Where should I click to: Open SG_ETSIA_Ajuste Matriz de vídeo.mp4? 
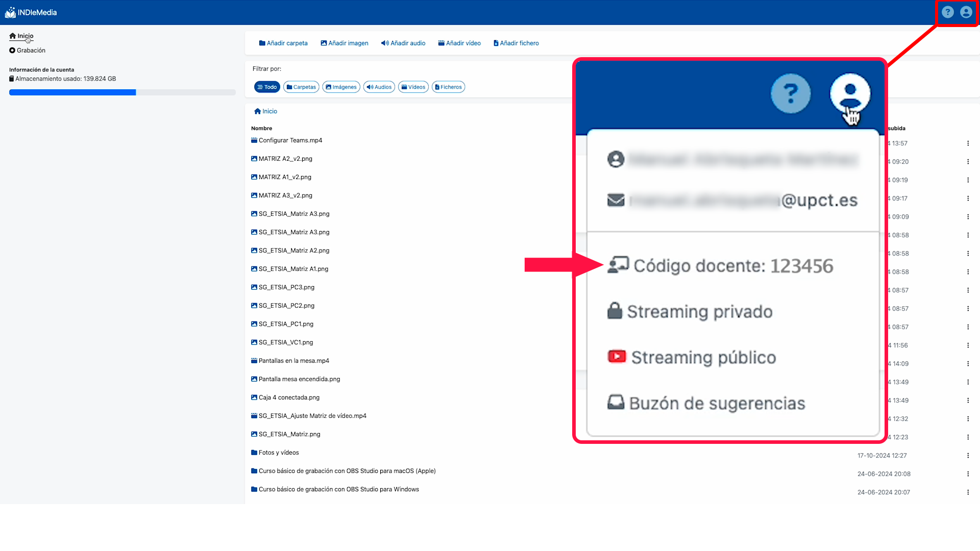click(x=308, y=416)
